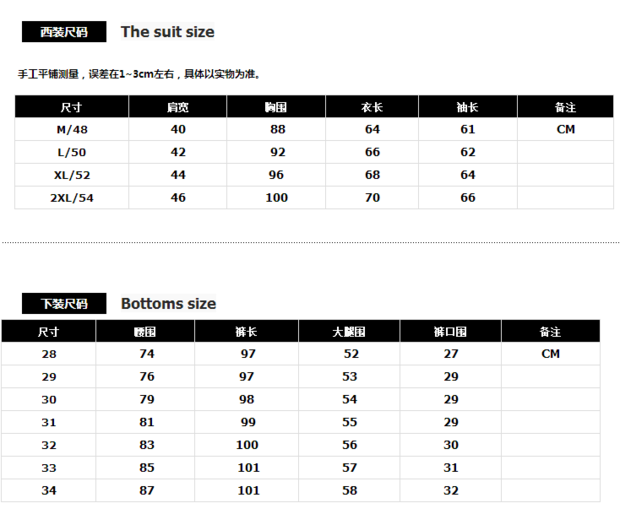Select the "The suit size" heading

pyautogui.click(x=167, y=32)
